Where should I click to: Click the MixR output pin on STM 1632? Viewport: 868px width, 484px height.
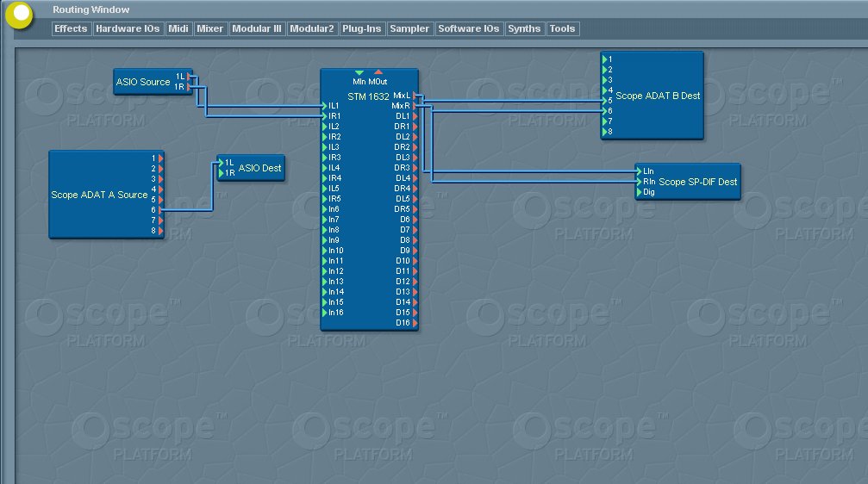[415, 106]
